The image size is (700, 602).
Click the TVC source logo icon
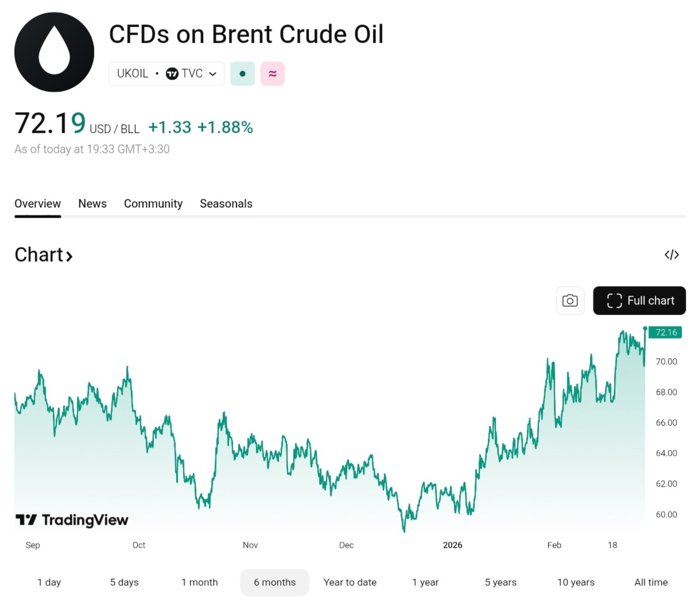pyautogui.click(x=172, y=73)
